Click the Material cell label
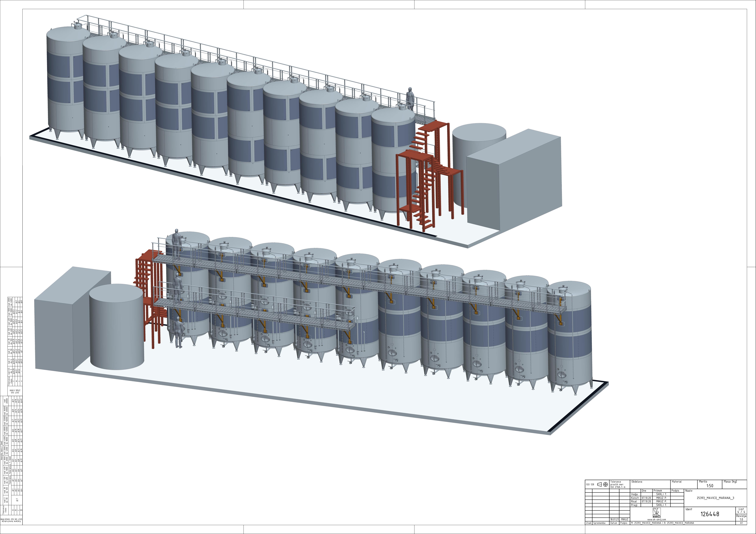 click(x=677, y=482)
